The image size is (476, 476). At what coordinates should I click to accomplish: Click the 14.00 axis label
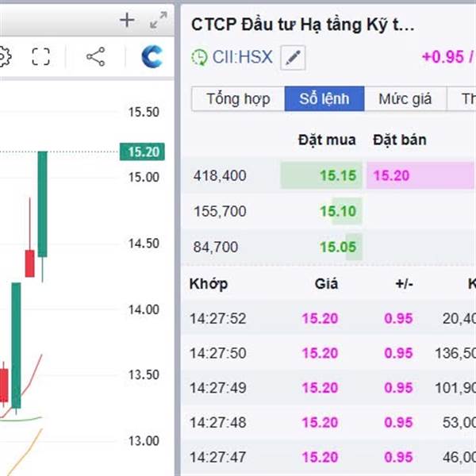tap(144, 309)
